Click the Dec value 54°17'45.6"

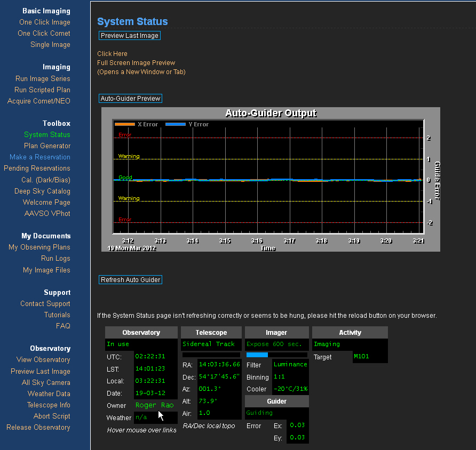point(219,376)
